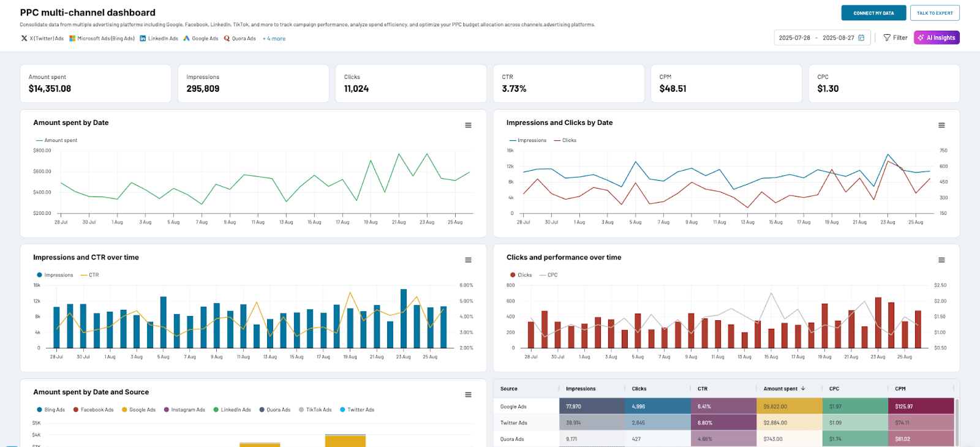Screen dimensions: 980x447
Task: Click the X (Twitter) Ads source icon
Action: click(24, 39)
